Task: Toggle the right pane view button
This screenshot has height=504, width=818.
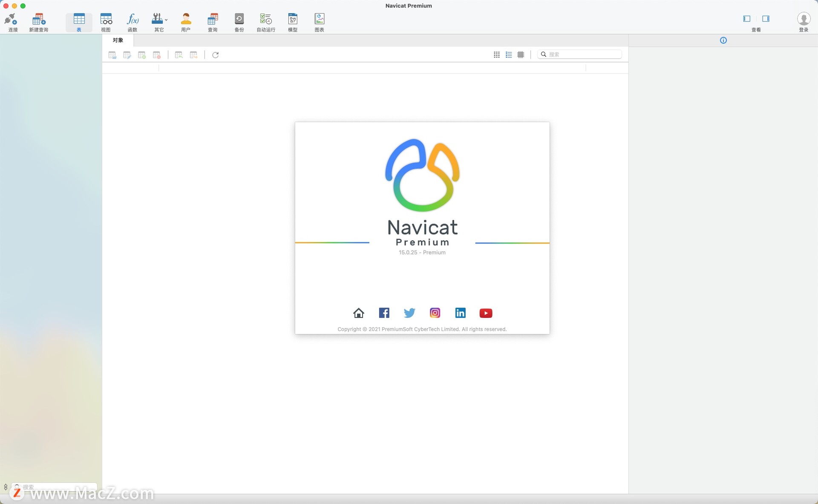Action: (x=766, y=19)
